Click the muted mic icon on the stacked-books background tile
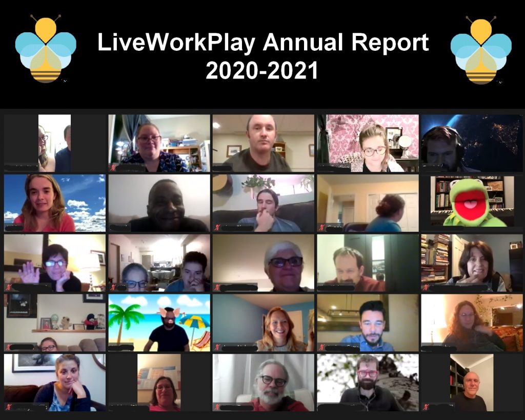This screenshot has width=525, height=420. pos(426,287)
